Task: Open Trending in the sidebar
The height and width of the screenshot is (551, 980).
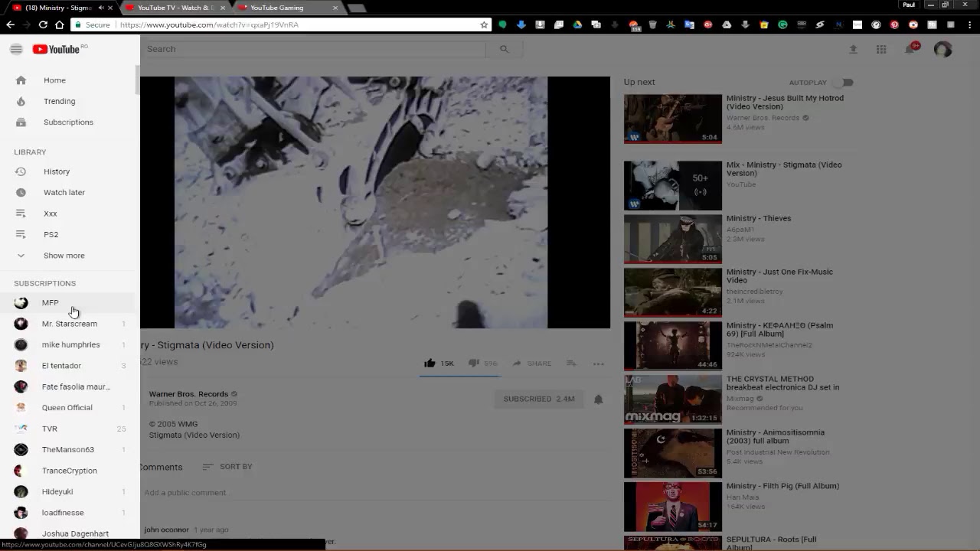Action: point(69,101)
